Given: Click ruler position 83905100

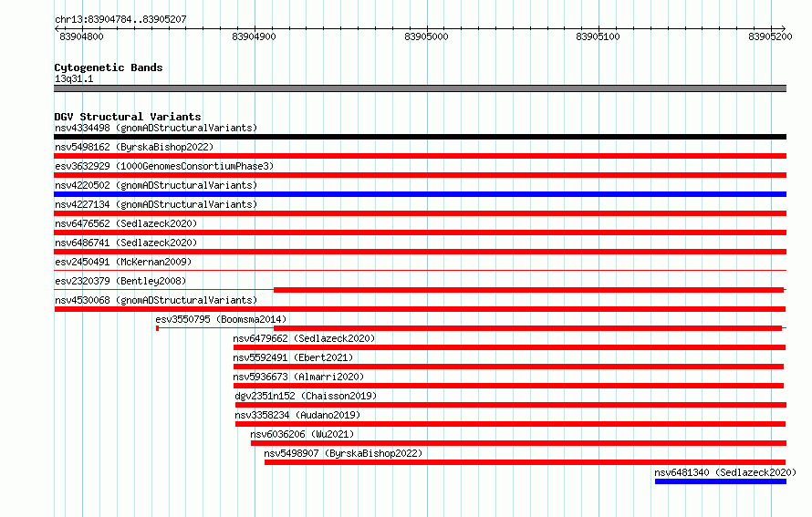Looking at the screenshot, I should [x=598, y=36].
